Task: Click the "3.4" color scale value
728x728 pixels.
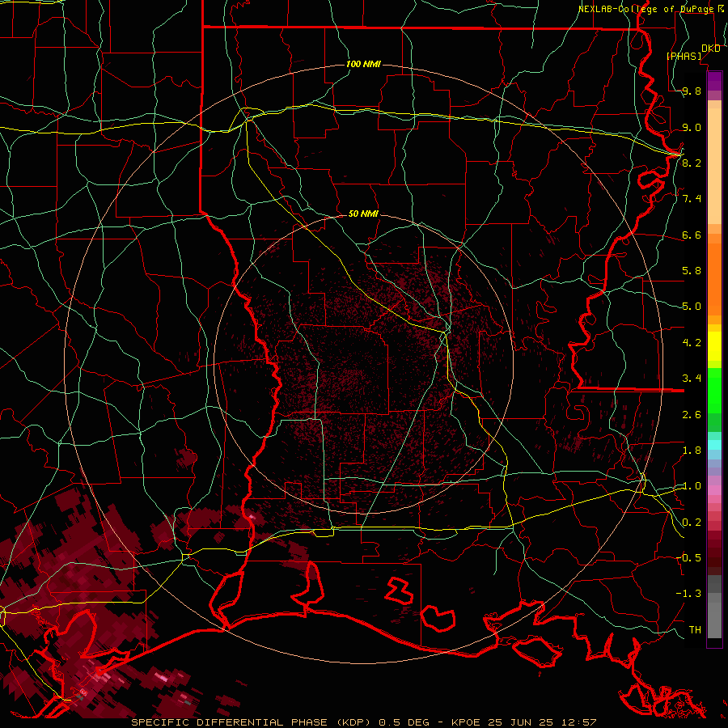Action: point(692,379)
